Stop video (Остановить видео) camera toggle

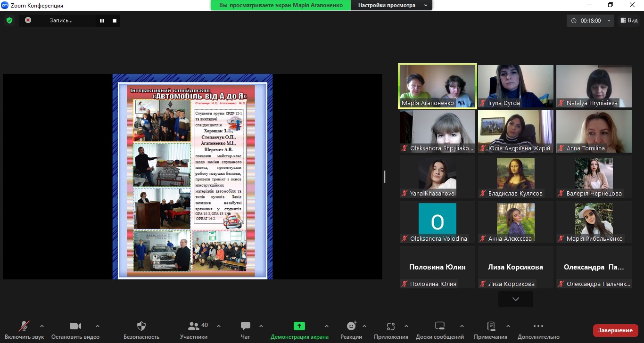coord(75,326)
